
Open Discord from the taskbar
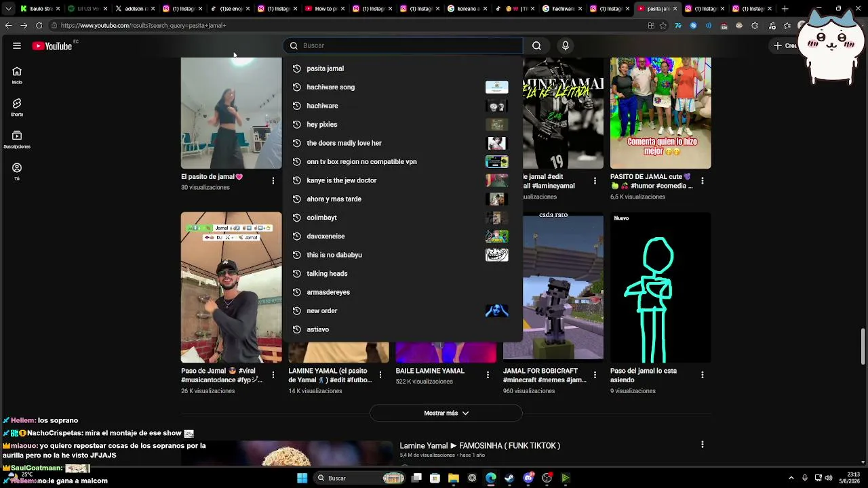click(528, 478)
